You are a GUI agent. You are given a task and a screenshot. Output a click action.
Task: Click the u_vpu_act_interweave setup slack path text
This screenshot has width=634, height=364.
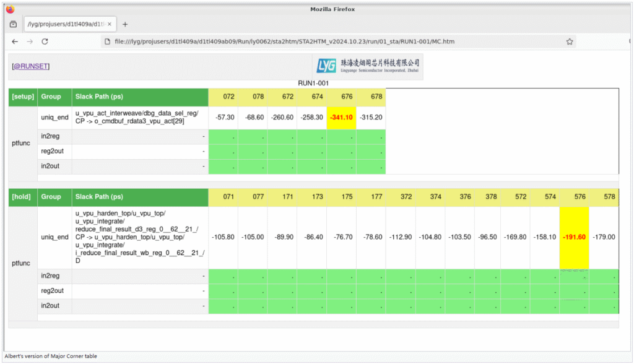(x=140, y=117)
